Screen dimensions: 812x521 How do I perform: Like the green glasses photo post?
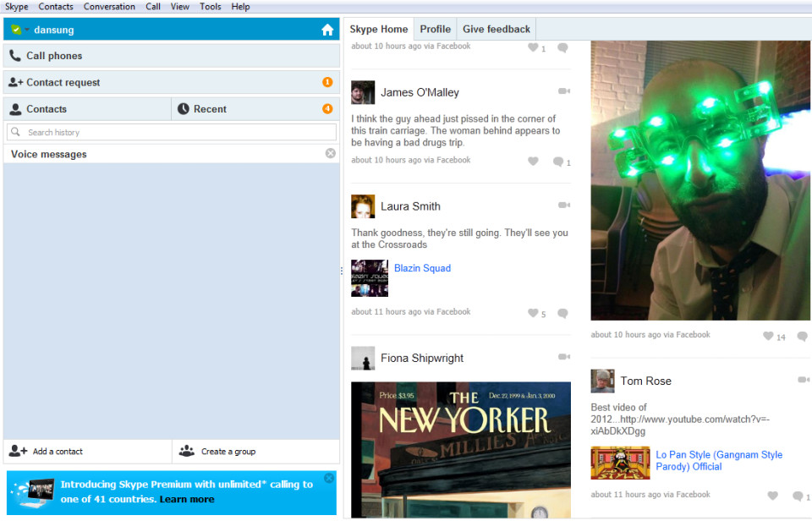(768, 336)
